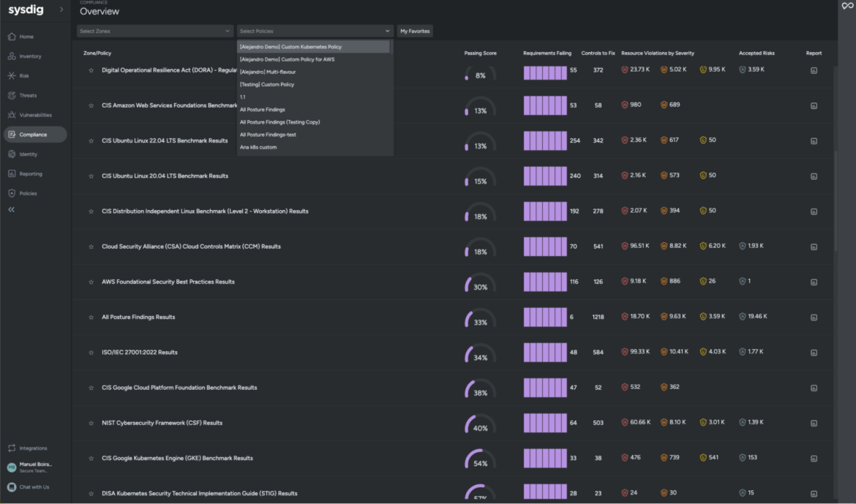
Task: Open report icon for Ubuntu 22.04 row
Action: click(814, 141)
